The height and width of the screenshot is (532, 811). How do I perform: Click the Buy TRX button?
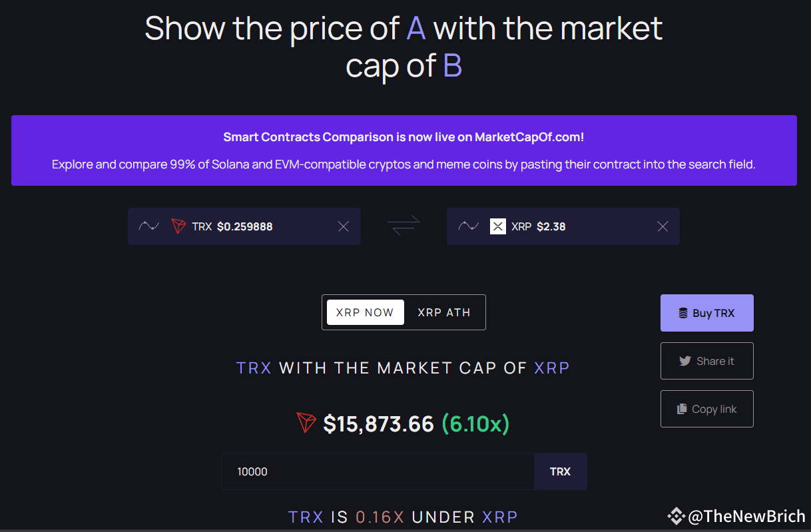pos(706,312)
